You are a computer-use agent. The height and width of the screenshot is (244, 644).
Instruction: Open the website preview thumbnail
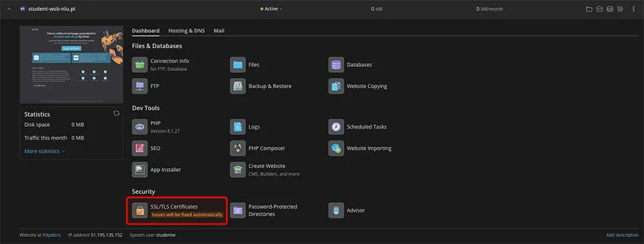click(x=71, y=64)
